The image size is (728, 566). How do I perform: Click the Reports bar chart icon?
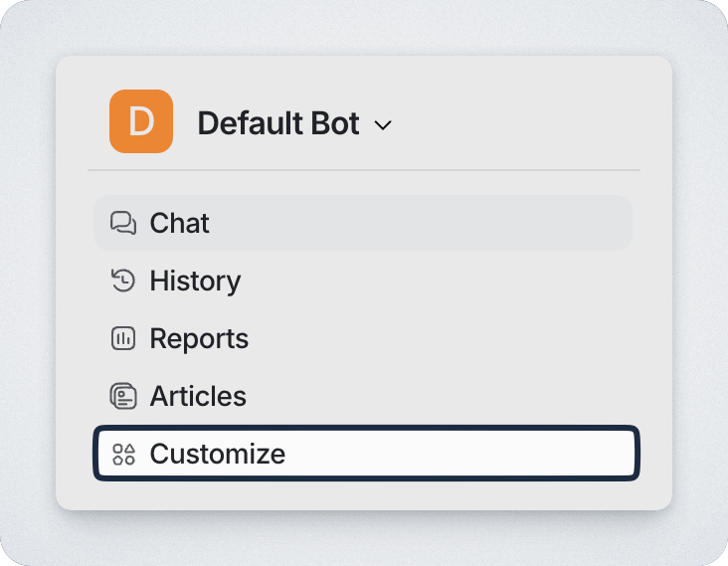122,338
